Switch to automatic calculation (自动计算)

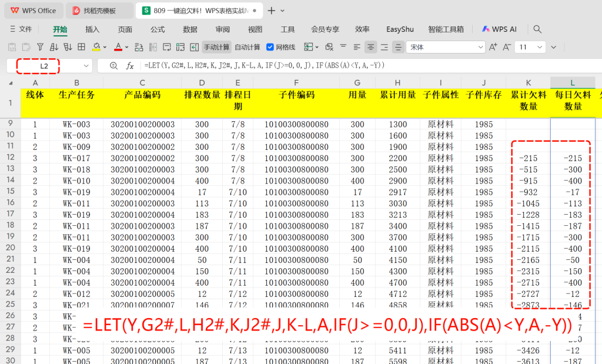[x=248, y=47]
